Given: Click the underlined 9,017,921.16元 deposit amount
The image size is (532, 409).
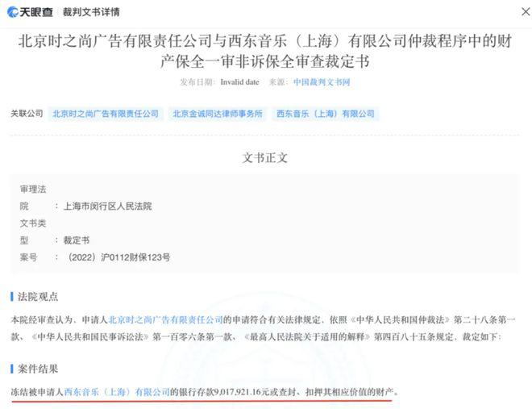Looking at the screenshot, I should coord(241,392).
